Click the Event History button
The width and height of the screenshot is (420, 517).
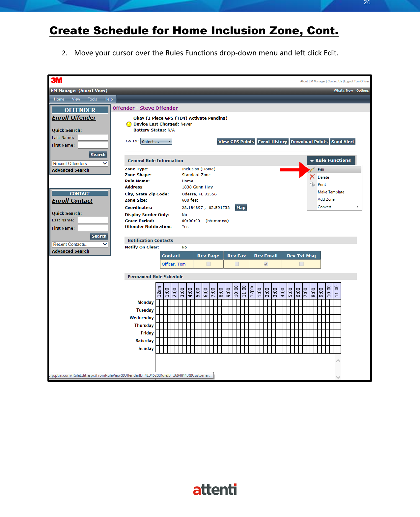point(272,142)
